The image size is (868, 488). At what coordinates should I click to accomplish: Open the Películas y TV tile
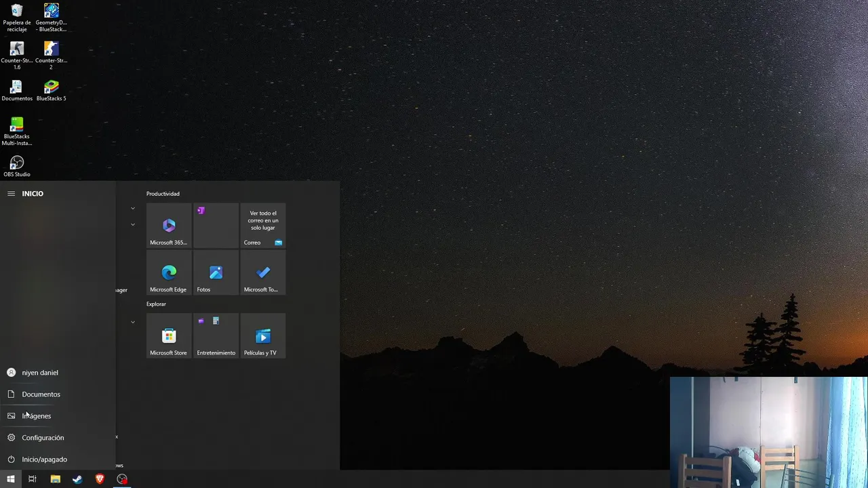click(x=263, y=335)
